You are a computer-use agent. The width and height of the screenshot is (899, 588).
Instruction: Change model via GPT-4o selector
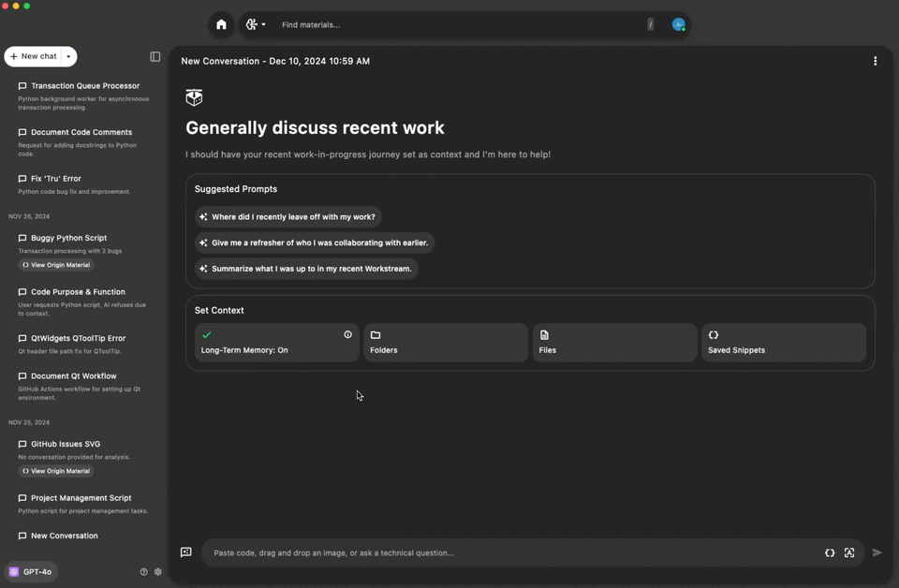tap(31, 571)
